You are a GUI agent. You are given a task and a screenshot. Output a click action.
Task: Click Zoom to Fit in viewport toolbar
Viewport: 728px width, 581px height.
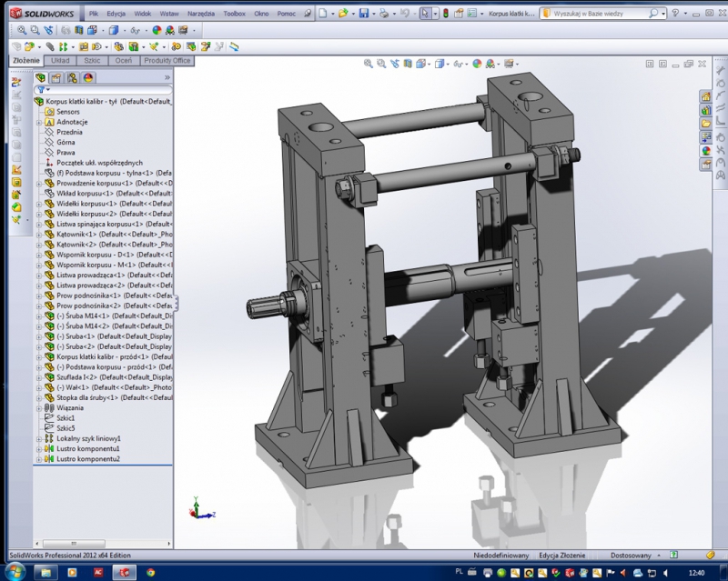point(369,64)
